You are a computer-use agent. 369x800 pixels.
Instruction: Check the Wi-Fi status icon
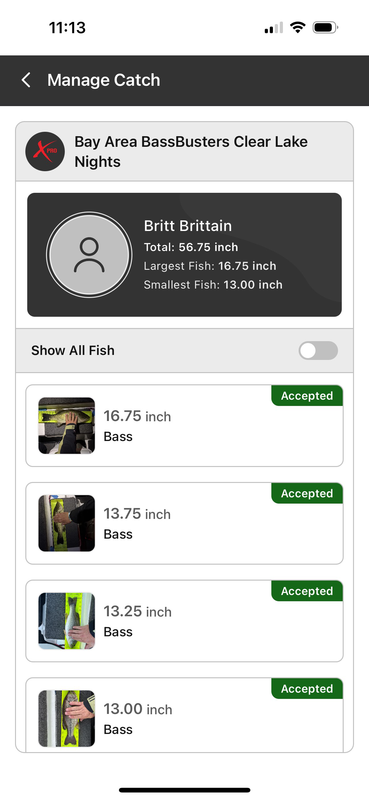(x=297, y=28)
